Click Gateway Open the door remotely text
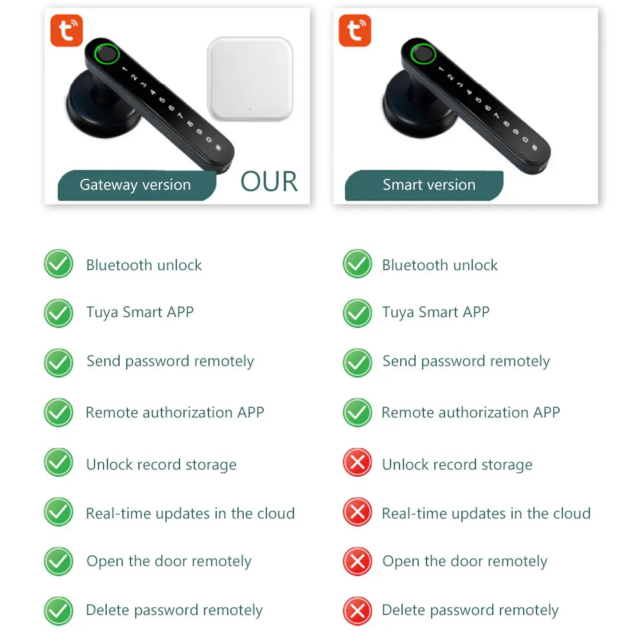This screenshot has height=644, width=644. pos(169,562)
